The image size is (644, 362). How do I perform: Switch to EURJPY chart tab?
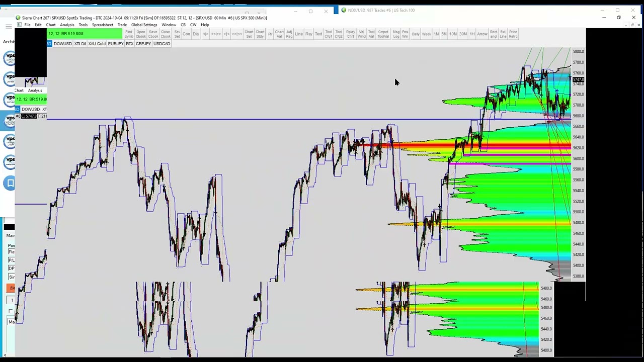pyautogui.click(x=116, y=44)
